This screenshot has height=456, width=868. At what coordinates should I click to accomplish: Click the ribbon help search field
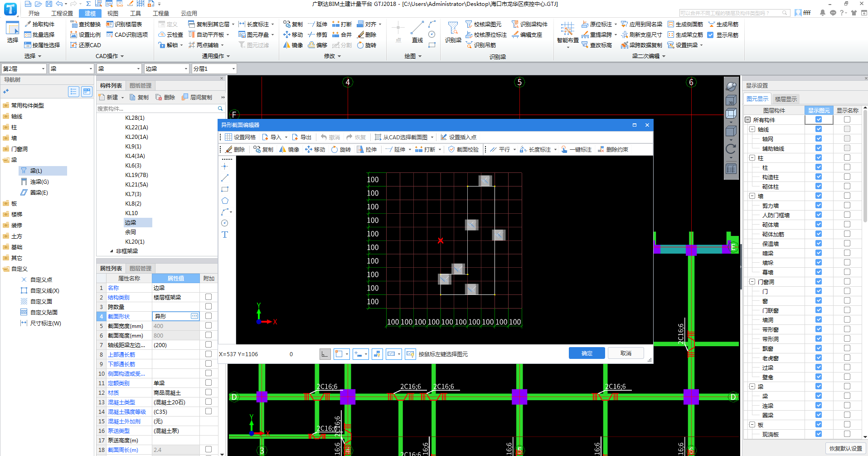(x=730, y=13)
